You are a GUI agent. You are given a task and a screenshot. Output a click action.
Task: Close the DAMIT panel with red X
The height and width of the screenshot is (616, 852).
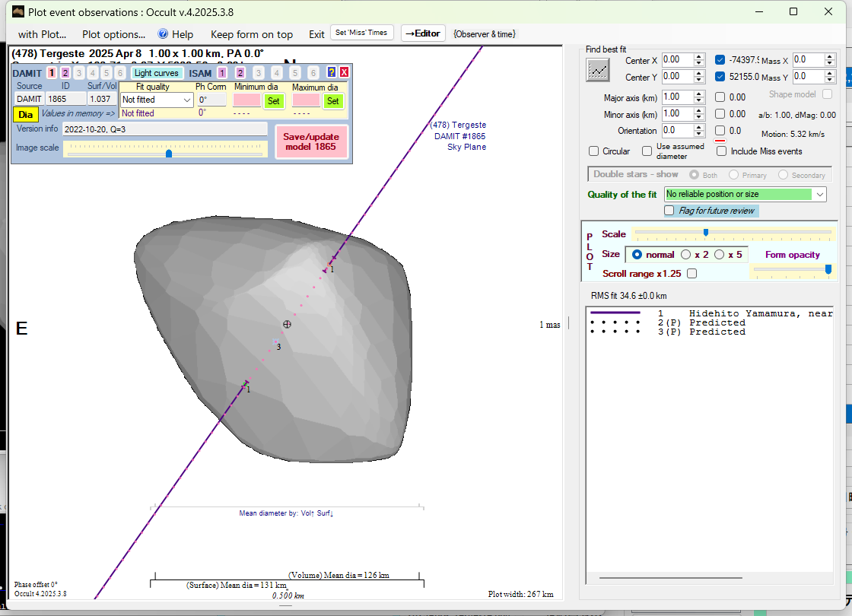344,72
